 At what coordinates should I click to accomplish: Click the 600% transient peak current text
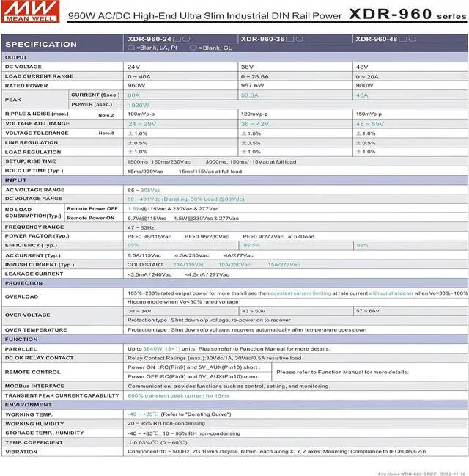(178, 395)
